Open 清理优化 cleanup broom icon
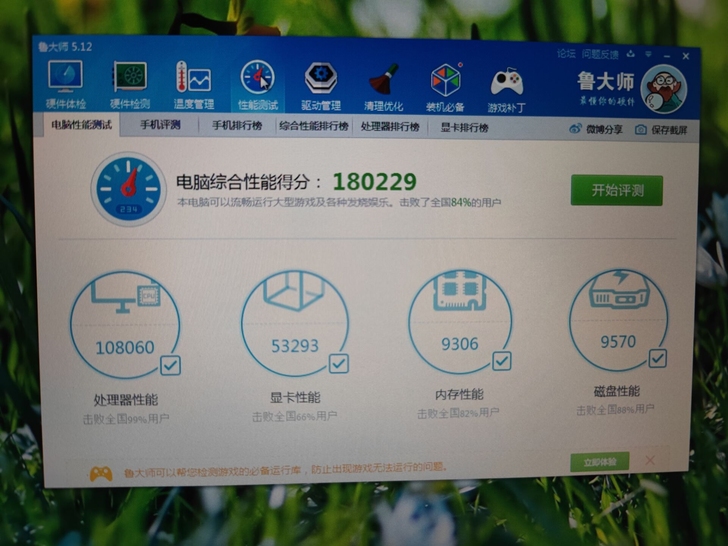The height and width of the screenshot is (546, 728). (x=384, y=88)
